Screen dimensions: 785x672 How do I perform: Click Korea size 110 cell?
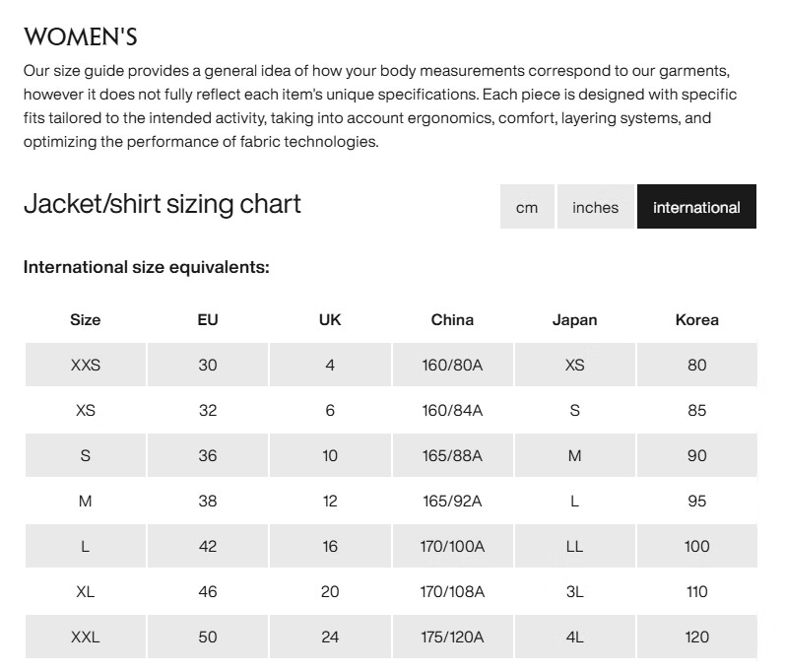(696, 591)
